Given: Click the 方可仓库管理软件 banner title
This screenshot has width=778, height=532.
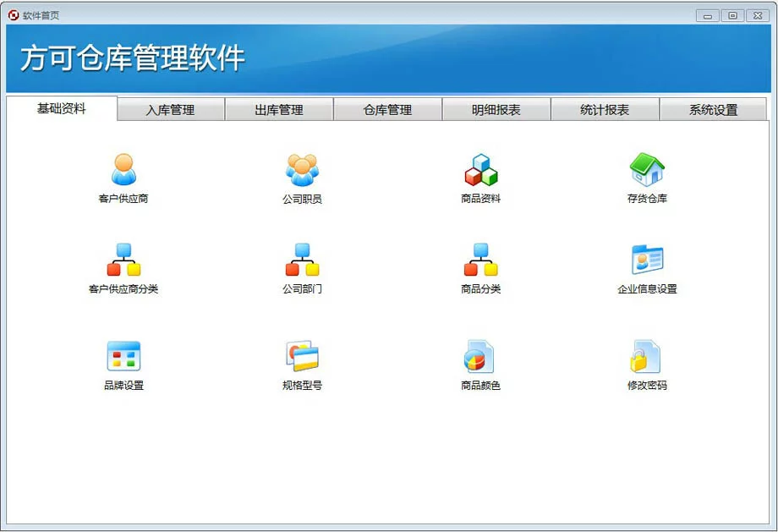Looking at the screenshot, I should coord(133,58).
